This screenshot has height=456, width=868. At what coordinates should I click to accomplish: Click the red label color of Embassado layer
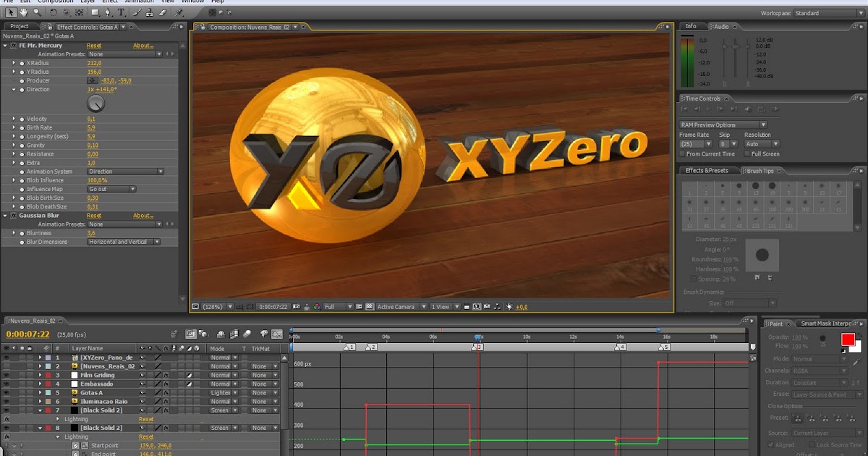pyautogui.click(x=48, y=384)
